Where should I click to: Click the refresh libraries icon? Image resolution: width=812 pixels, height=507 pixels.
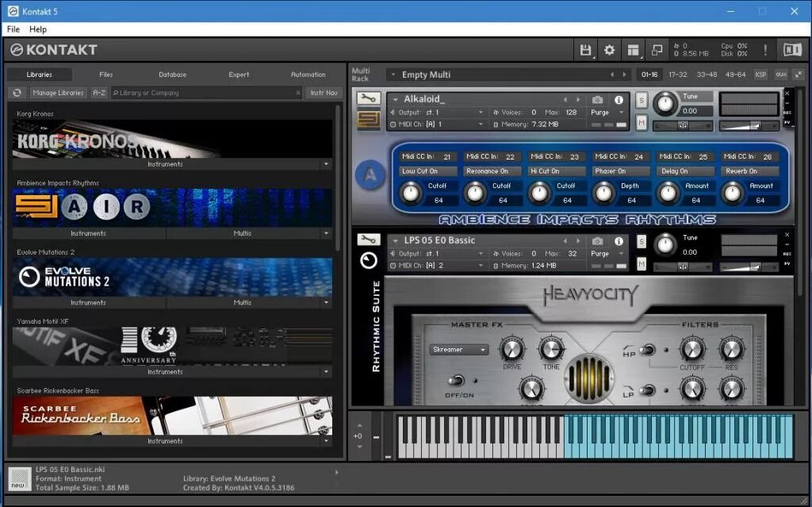[x=17, y=93]
